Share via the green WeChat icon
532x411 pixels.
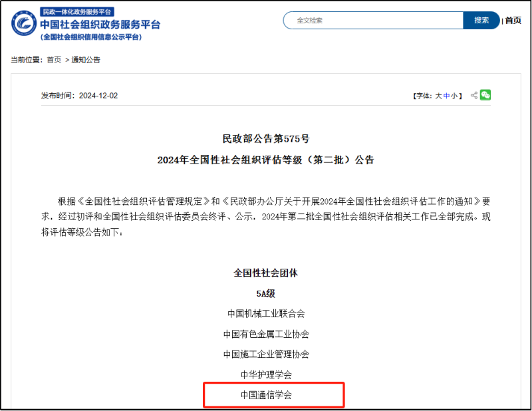pos(485,95)
